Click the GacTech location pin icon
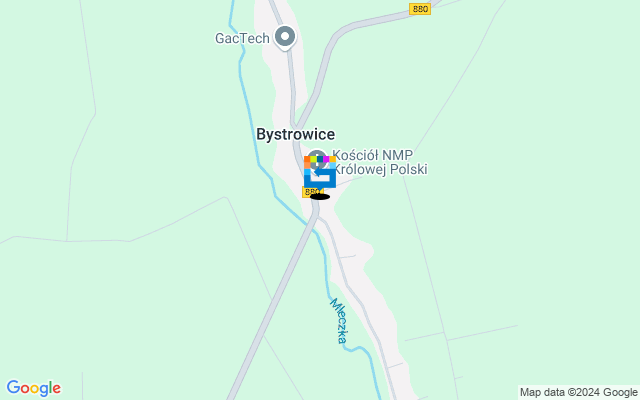The image size is (640, 400). tap(285, 38)
